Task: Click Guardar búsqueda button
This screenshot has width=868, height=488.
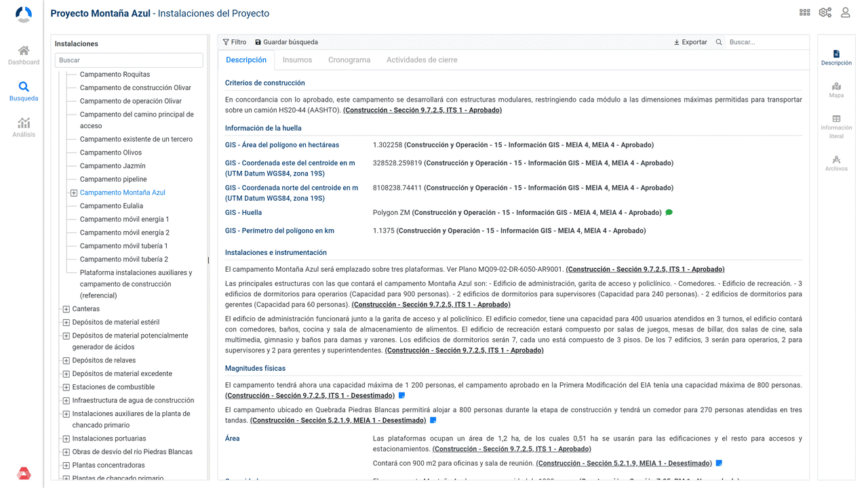Action: [286, 42]
